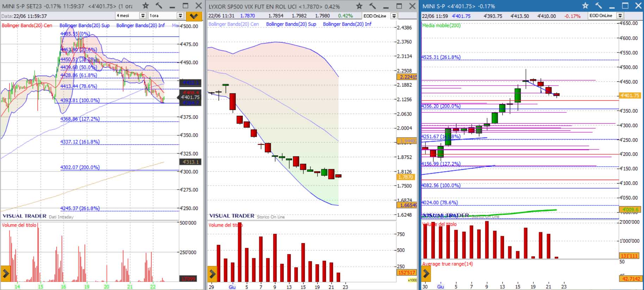
Task: Select Volume del titolo label in SET23 window
Action: coord(19,225)
